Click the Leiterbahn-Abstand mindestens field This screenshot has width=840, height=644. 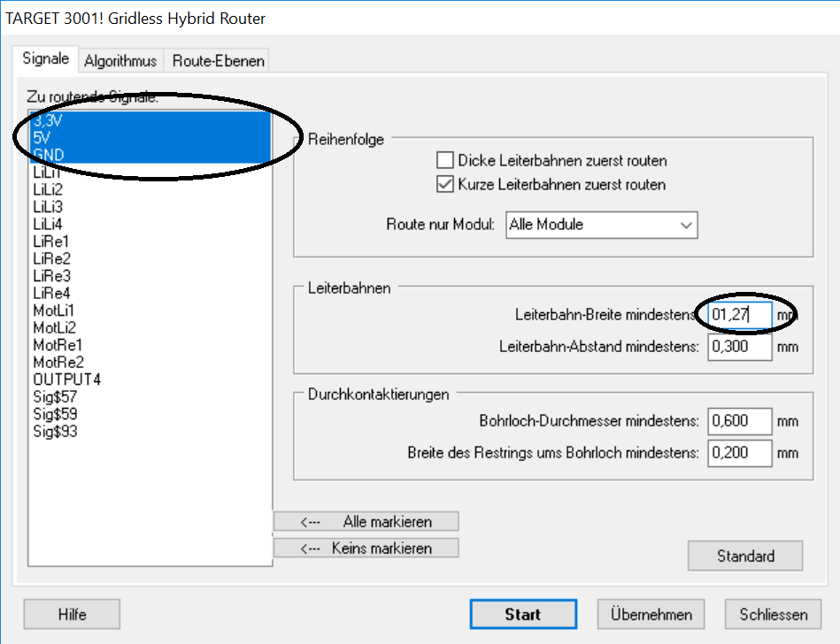point(739,347)
